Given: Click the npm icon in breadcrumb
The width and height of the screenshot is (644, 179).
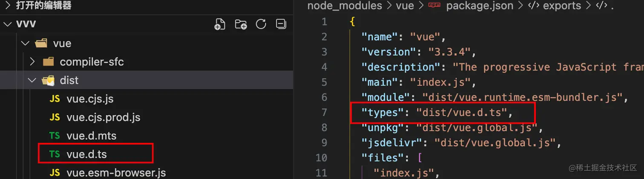Looking at the screenshot, I should pyautogui.click(x=434, y=6).
